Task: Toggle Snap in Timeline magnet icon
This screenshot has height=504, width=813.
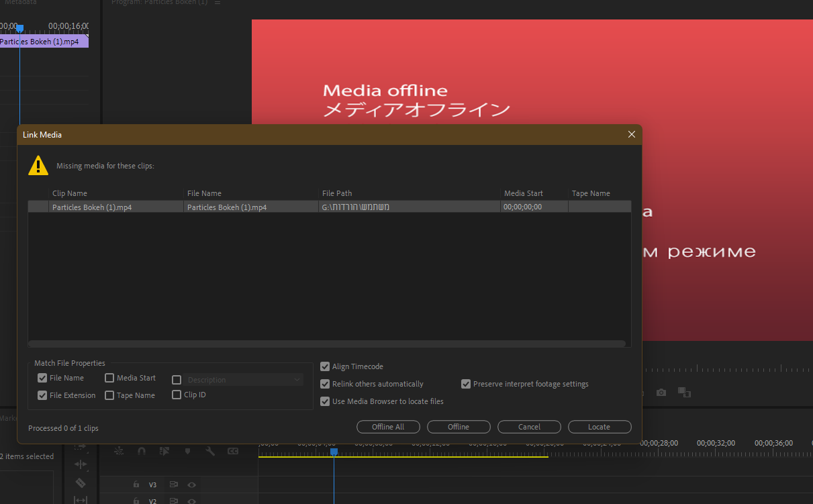Action: click(141, 451)
